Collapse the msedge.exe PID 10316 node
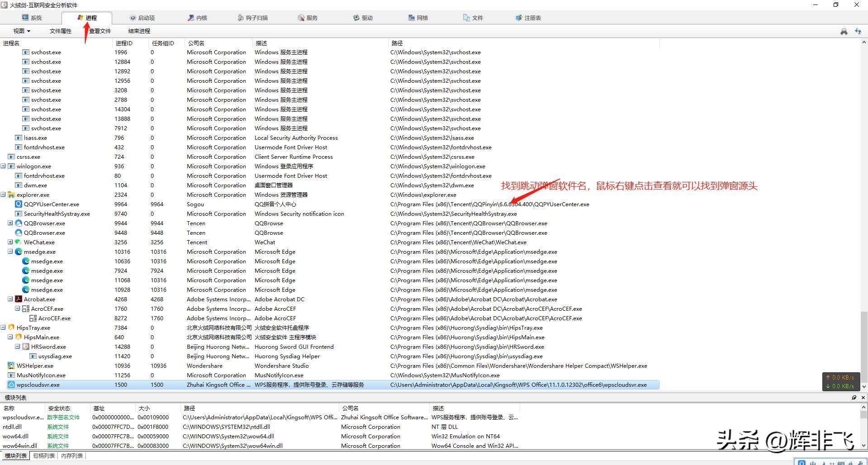This screenshot has height=465, width=868. (10, 251)
